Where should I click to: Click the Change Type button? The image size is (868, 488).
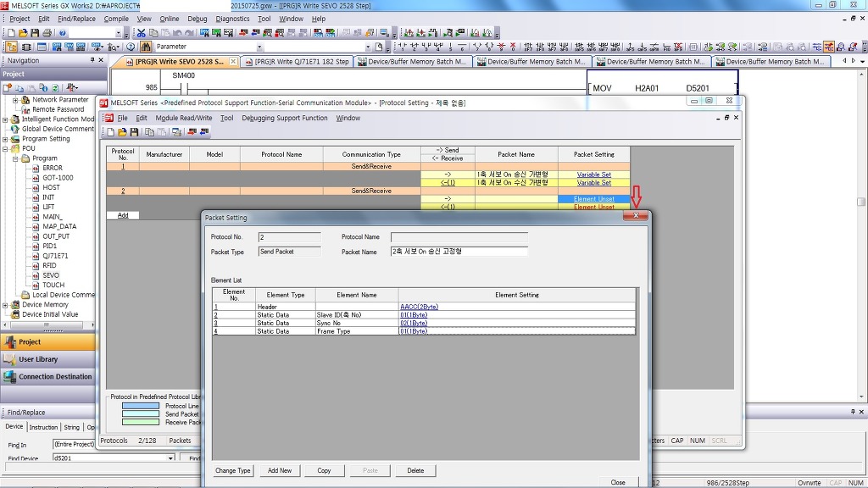point(232,470)
